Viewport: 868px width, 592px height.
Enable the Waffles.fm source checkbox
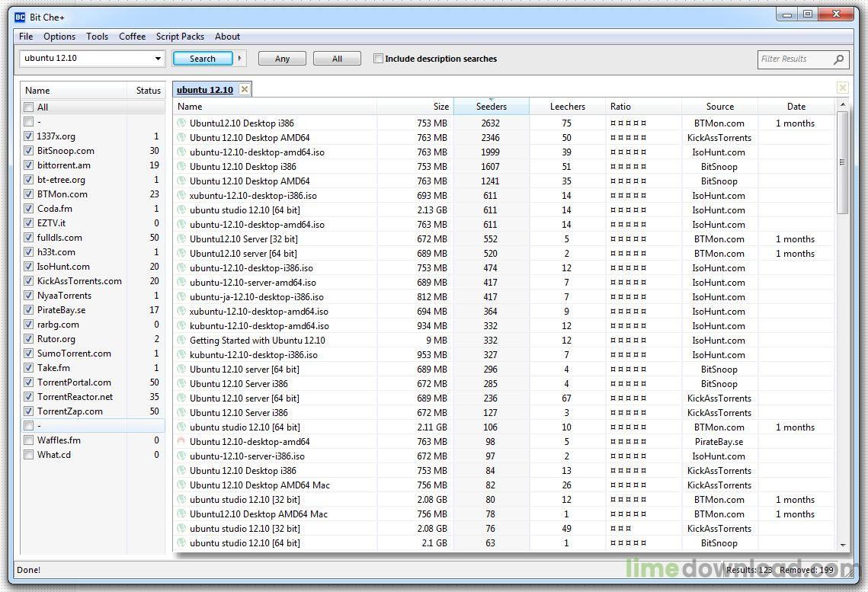click(29, 440)
